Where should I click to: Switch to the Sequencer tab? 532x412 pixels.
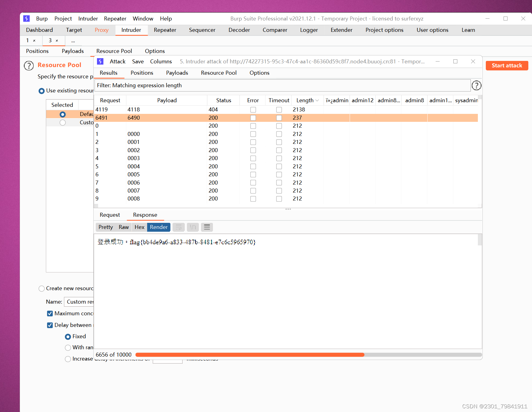click(202, 30)
